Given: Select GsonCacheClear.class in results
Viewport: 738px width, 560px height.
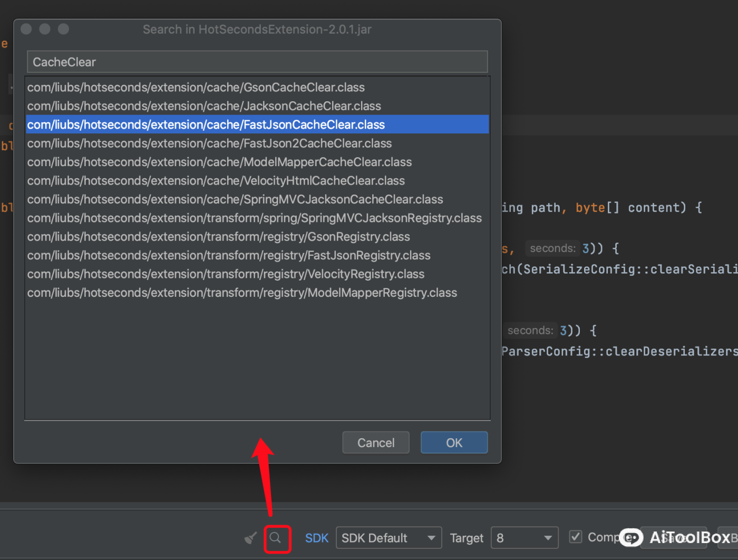Looking at the screenshot, I should (196, 88).
